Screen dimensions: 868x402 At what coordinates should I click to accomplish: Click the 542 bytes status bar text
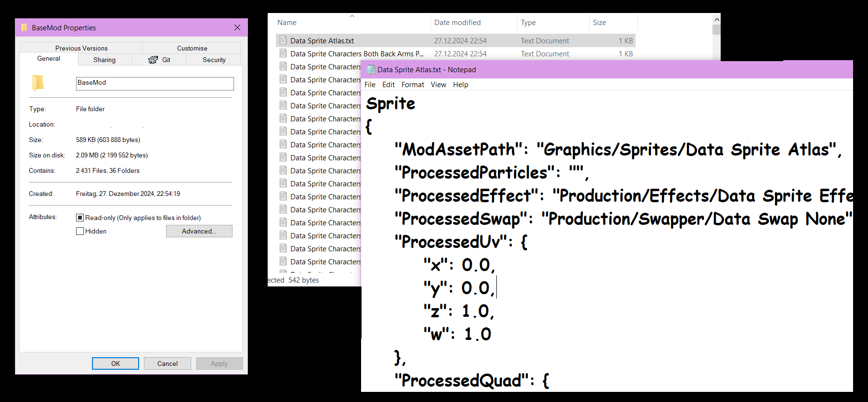tap(303, 280)
